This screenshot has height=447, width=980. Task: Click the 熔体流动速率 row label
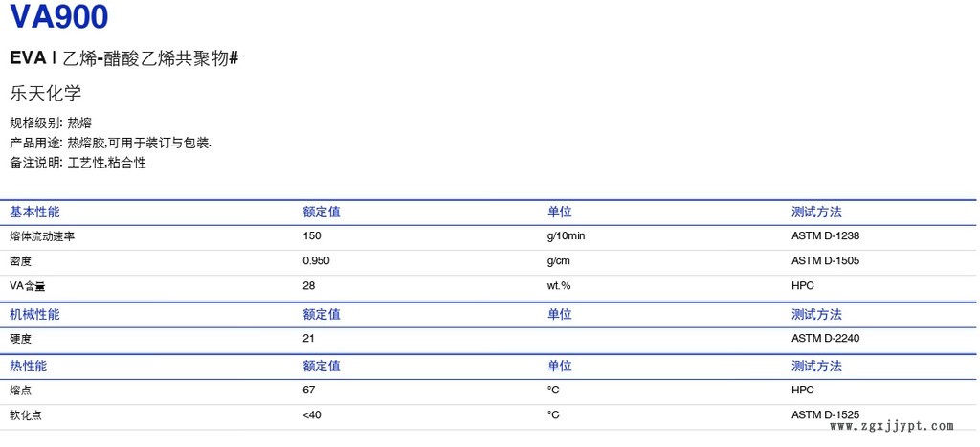(42, 236)
